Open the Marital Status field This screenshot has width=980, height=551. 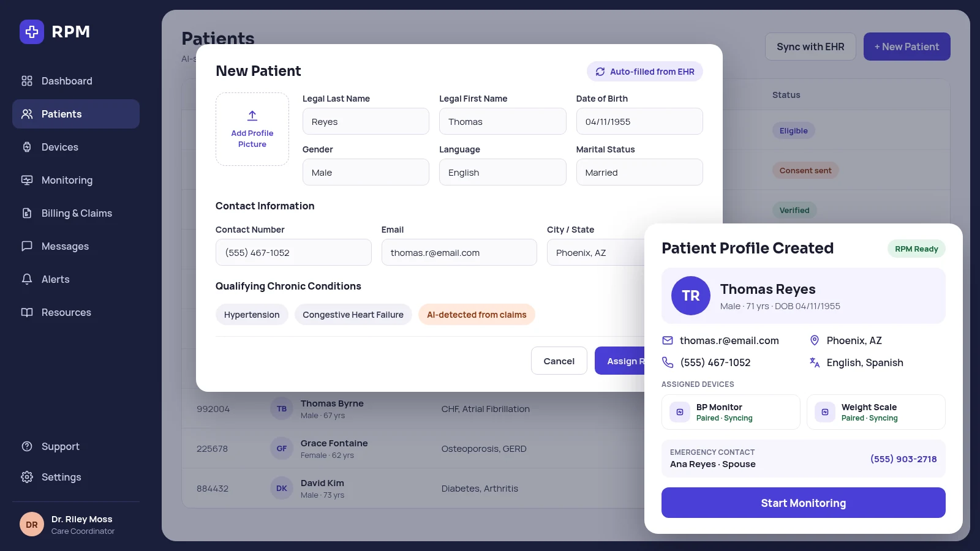pos(639,172)
